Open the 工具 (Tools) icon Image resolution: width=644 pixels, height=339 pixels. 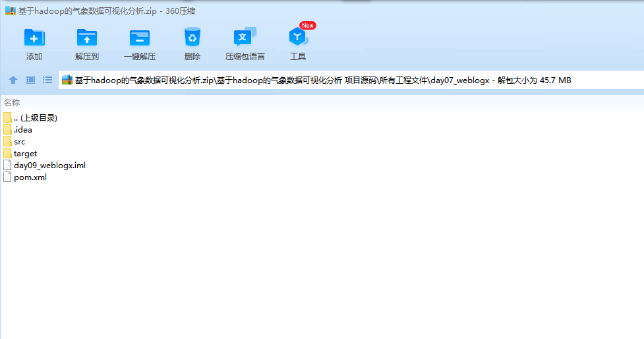(x=298, y=37)
